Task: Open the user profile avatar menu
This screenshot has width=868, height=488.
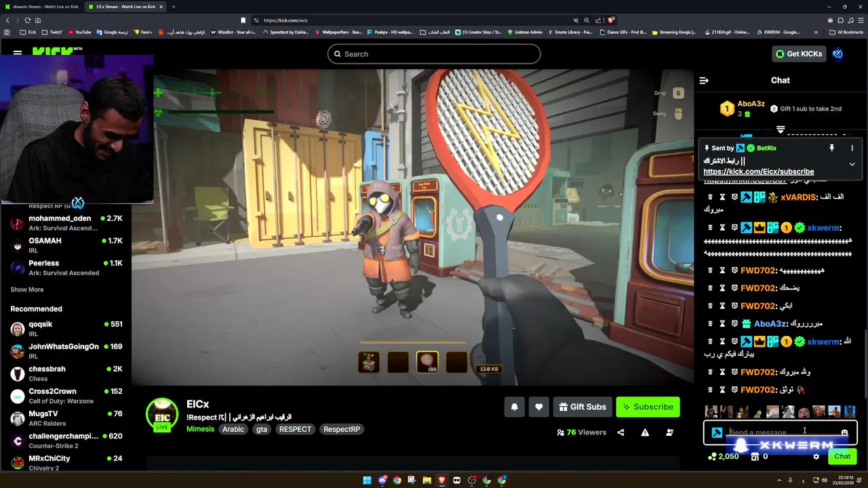Action: pyautogui.click(x=837, y=54)
